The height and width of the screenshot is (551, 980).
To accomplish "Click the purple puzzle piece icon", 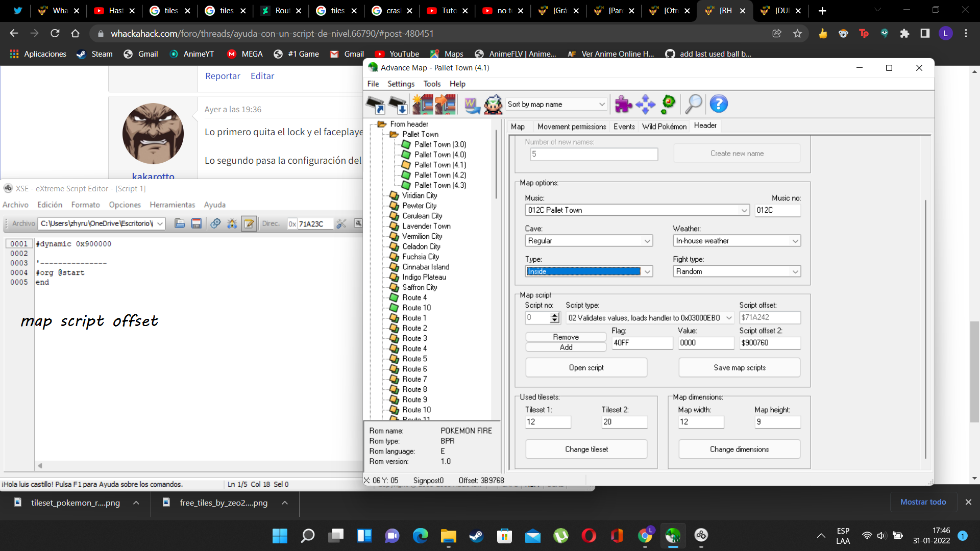I will click(x=623, y=105).
